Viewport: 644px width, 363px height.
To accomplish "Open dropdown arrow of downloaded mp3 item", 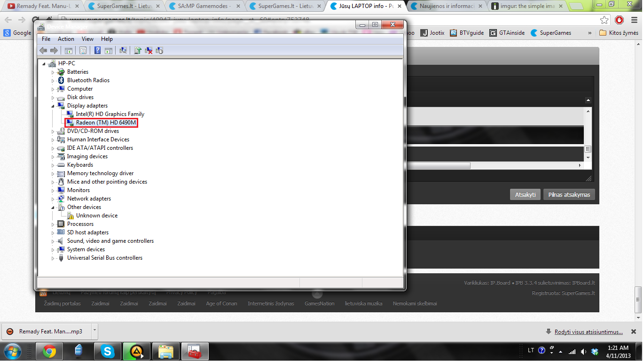I will point(94,330).
